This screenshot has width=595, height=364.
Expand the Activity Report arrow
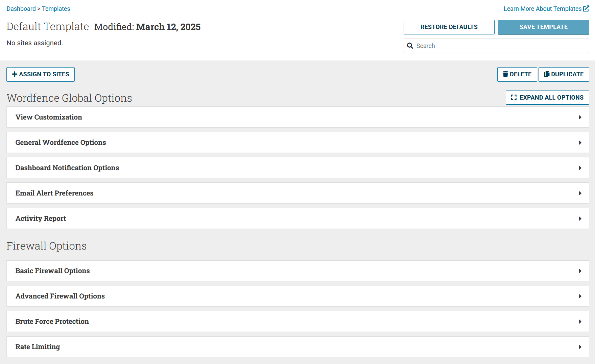(580, 218)
